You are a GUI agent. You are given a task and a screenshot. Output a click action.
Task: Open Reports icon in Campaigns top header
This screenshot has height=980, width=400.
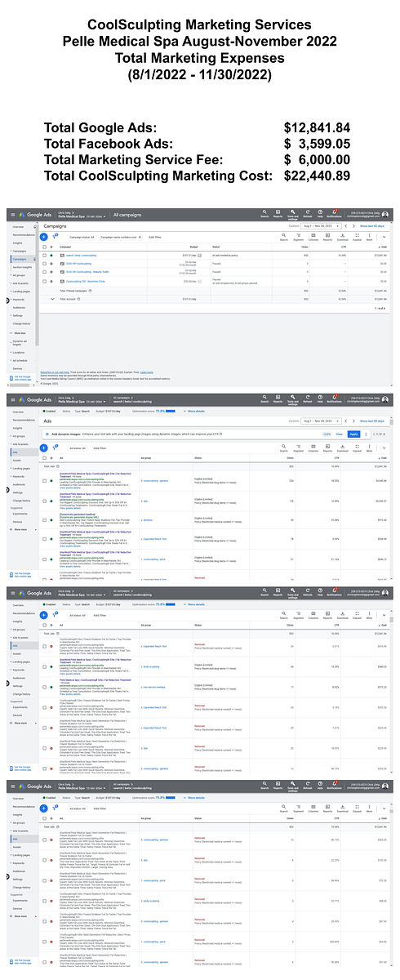point(278,214)
